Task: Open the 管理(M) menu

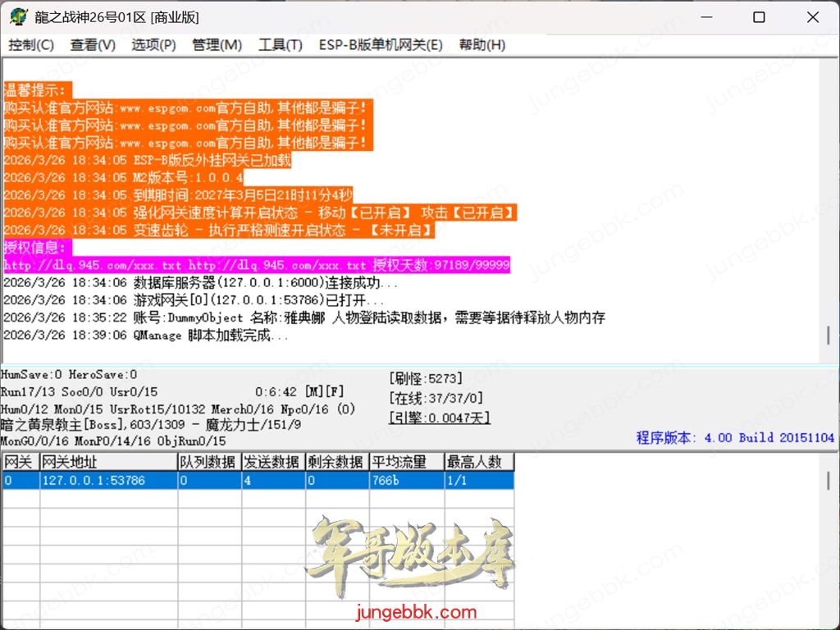Action: (217, 45)
